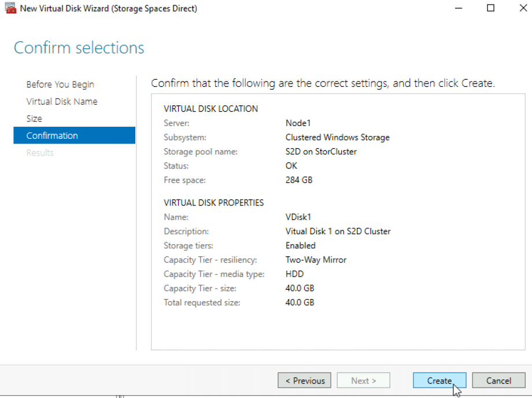Click the wizard icon in the title bar
Viewport: 532px width, 398px height.
click(x=9, y=8)
